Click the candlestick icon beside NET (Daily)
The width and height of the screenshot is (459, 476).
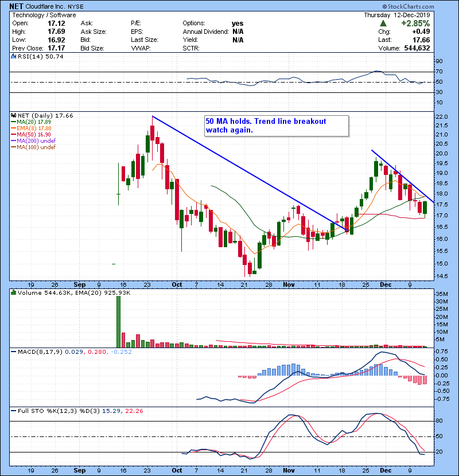coord(13,115)
